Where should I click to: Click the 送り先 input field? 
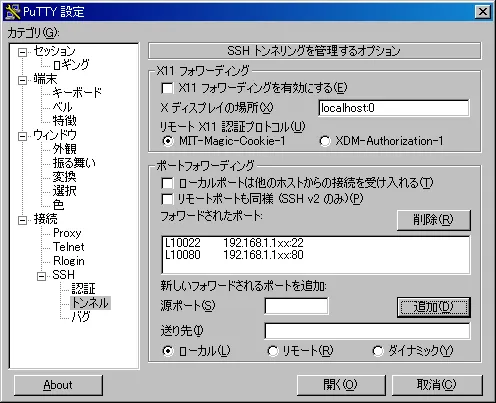coord(367,331)
